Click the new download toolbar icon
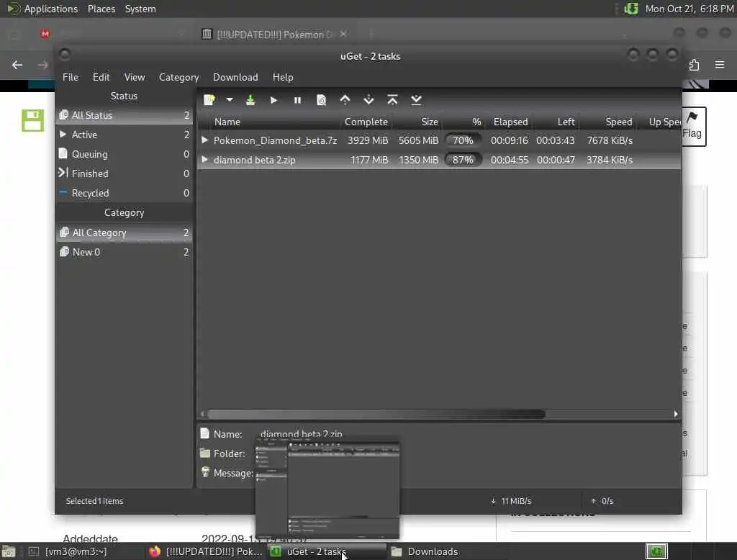The height and width of the screenshot is (560, 737). [209, 99]
